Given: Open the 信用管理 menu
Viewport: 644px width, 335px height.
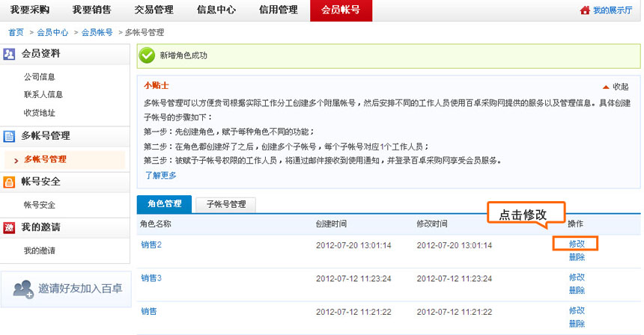Looking at the screenshot, I should (279, 10).
